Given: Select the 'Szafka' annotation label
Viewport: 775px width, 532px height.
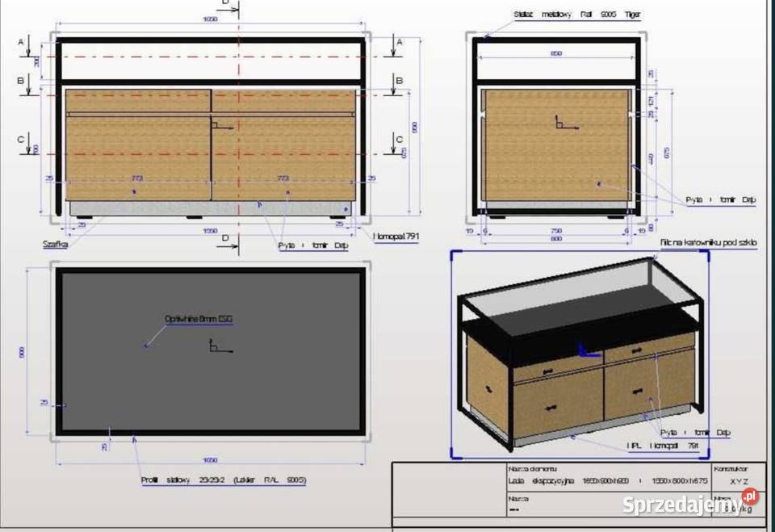Looking at the screenshot, I should [56, 243].
